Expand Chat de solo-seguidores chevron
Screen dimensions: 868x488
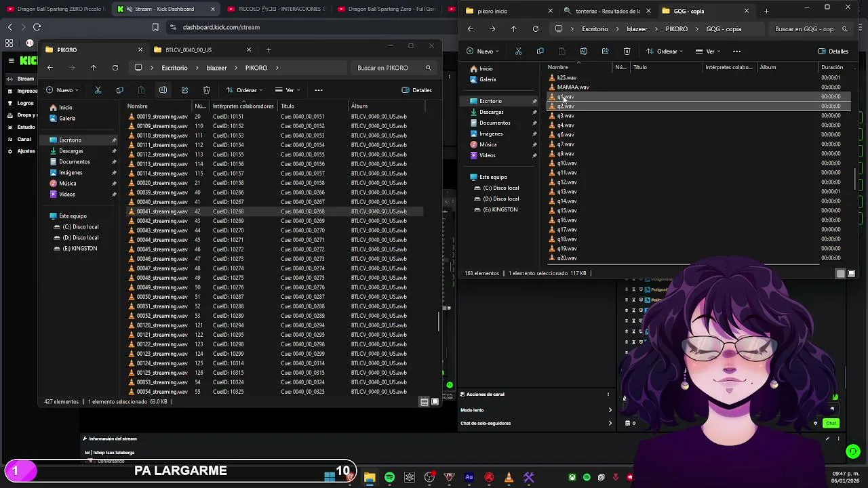pyautogui.click(x=610, y=424)
